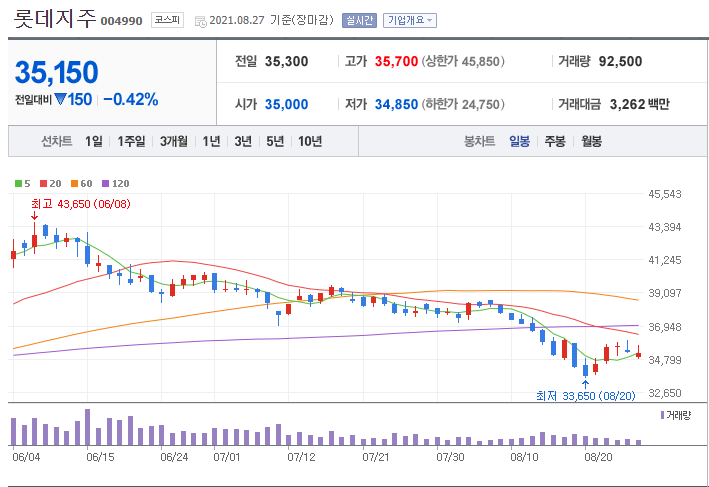Click the 최저 33,650 (08/20) low marker
The width and height of the screenshot is (709, 487).
(x=586, y=396)
